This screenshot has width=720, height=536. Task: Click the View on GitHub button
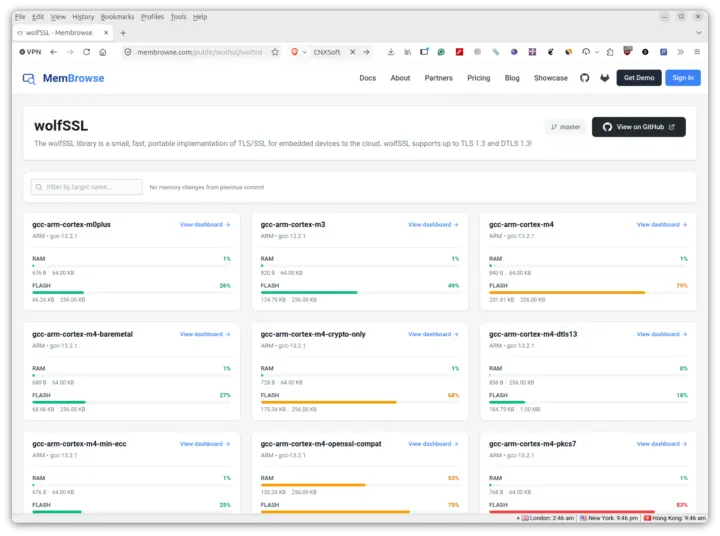tap(639, 127)
